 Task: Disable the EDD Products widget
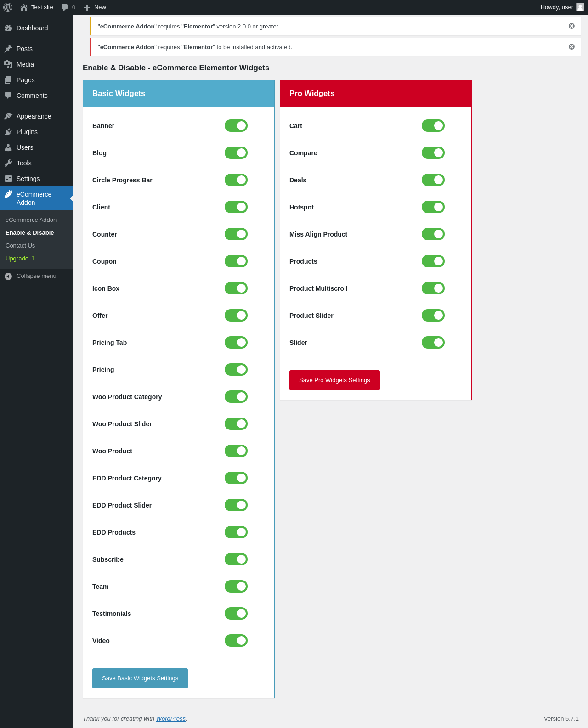coord(236,532)
